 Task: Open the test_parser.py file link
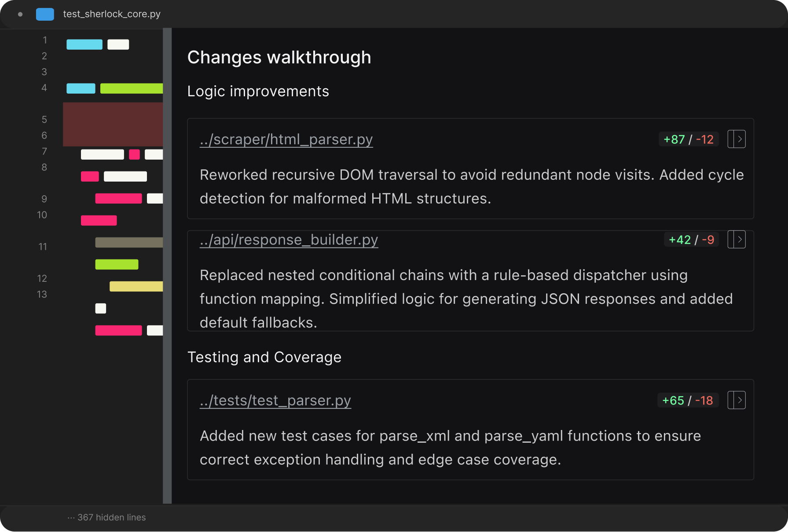[275, 401]
